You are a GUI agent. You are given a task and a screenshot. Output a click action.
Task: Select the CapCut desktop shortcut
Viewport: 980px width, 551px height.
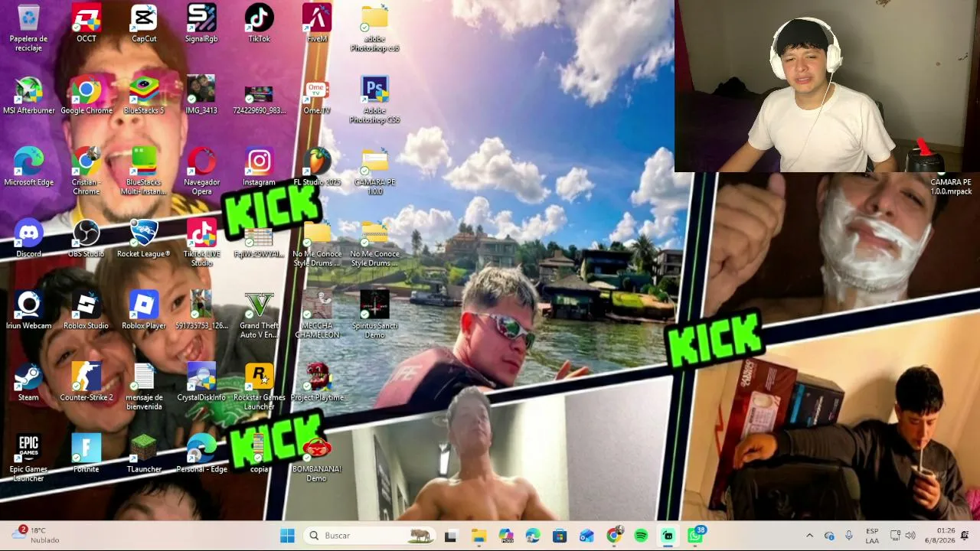[144, 24]
